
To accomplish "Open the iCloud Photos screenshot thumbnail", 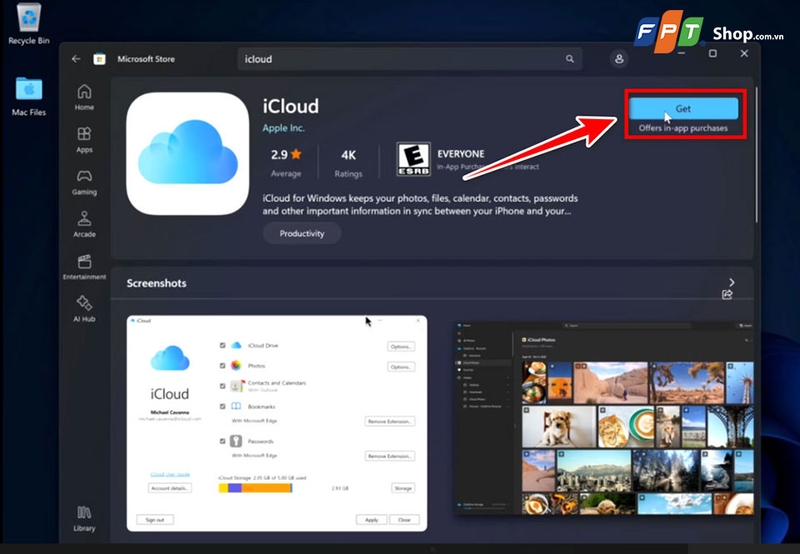I will pos(604,417).
